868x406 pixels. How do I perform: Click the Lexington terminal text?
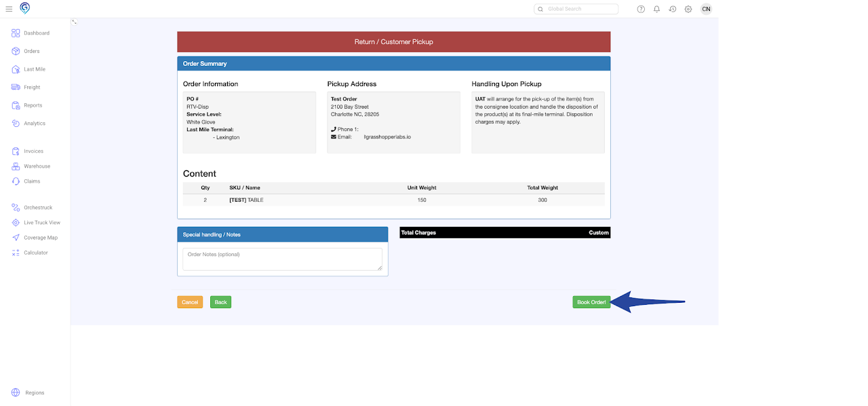pyautogui.click(x=226, y=137)
